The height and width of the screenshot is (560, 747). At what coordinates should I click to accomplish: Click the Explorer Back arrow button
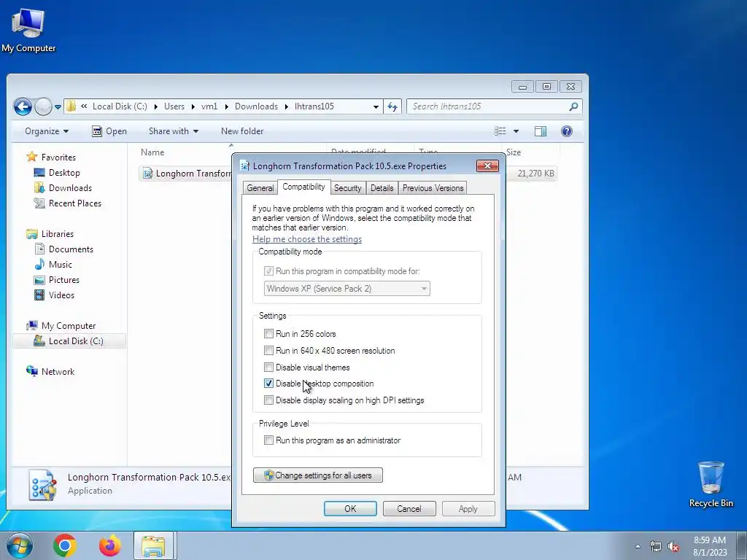tap(23, 106)
